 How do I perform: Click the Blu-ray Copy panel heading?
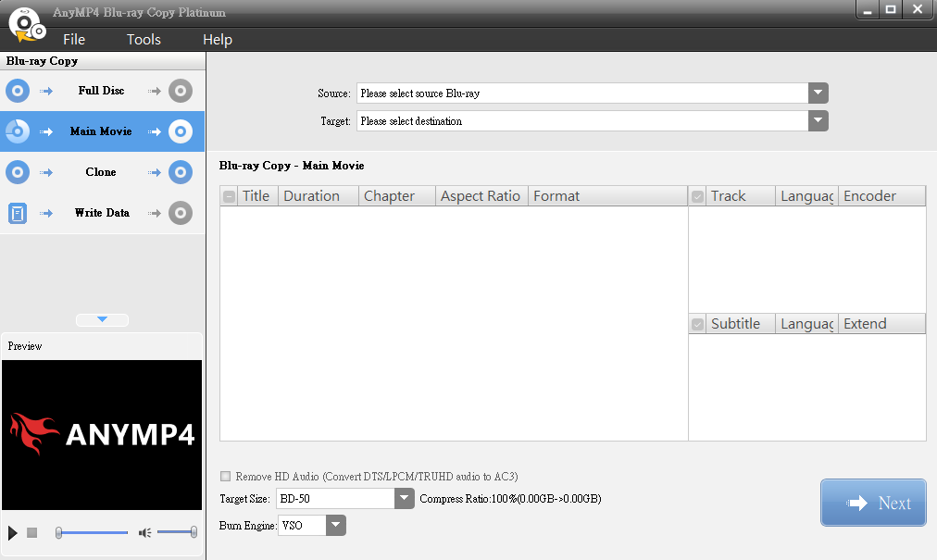pos(42,61)
